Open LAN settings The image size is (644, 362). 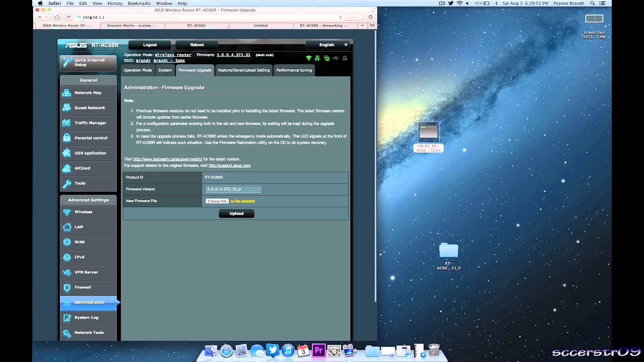(x=88, y=227)
